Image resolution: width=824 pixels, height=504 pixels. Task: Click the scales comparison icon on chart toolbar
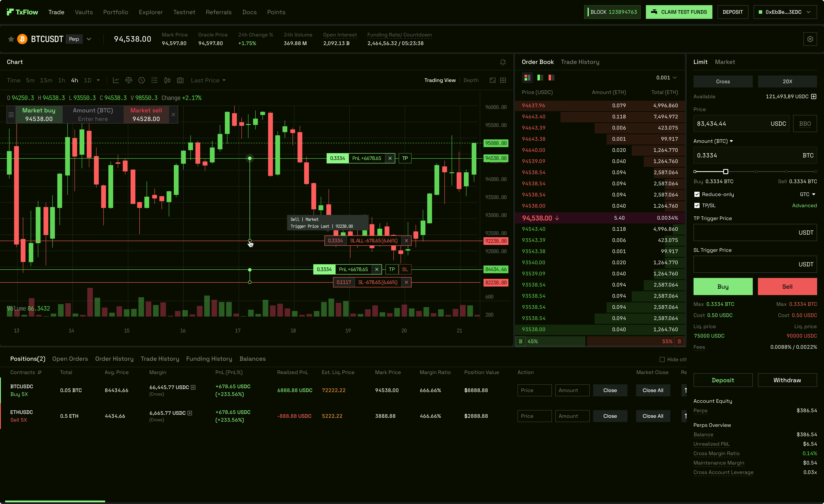[129, 80]
